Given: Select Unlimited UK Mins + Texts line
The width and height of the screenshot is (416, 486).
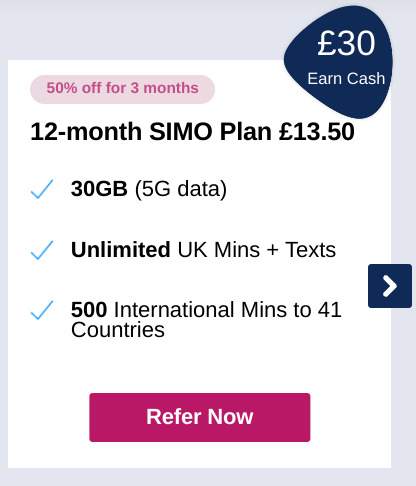Looking at the screenshot, I should [203, 250].
